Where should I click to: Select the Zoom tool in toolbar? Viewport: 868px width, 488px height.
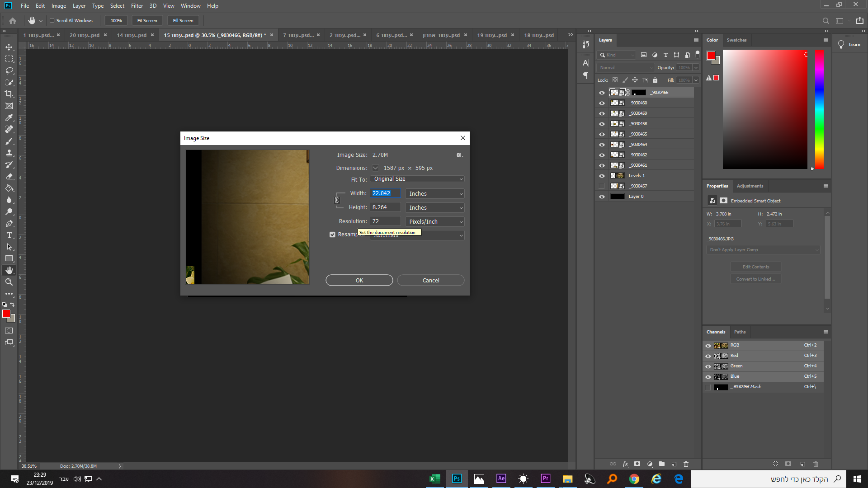tap(9, 282)
